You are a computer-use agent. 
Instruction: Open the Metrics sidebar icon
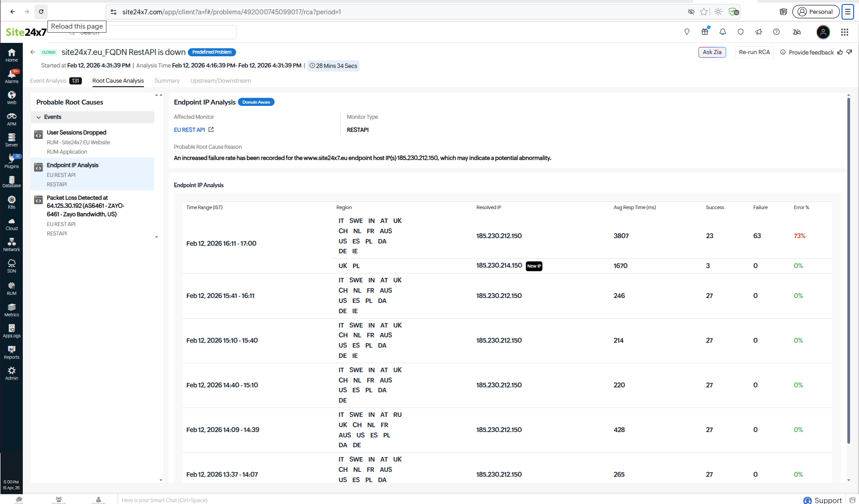click(12, 310)
